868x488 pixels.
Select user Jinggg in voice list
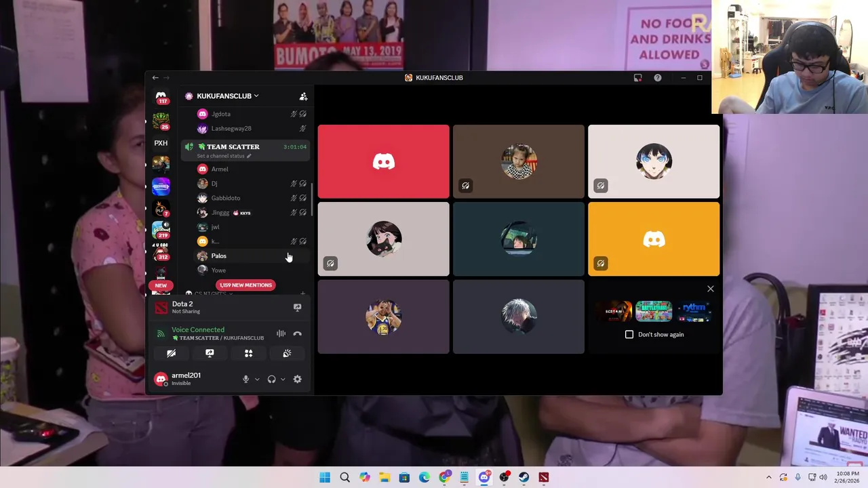point(252,213)
